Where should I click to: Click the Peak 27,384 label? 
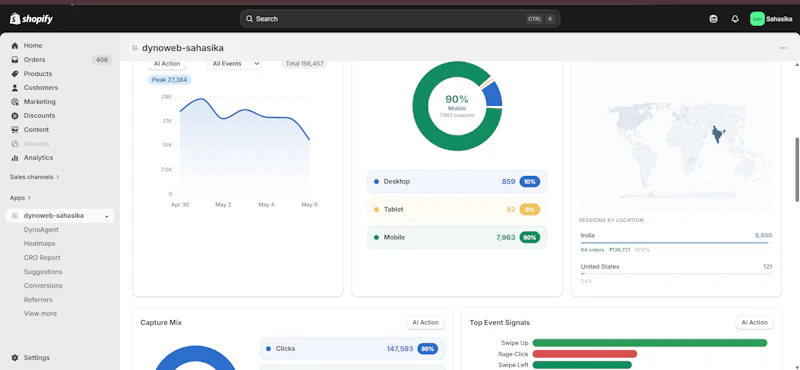pos(169,80)
